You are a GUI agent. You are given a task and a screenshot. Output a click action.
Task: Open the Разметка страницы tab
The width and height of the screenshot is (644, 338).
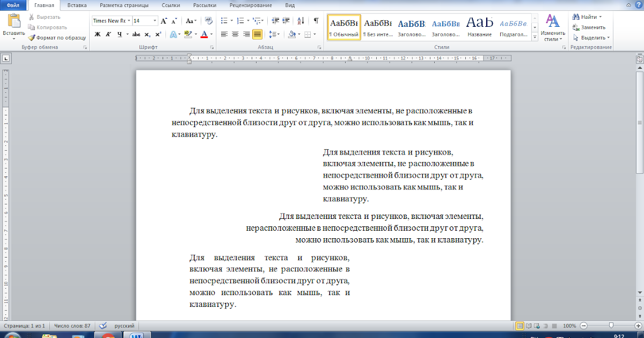pyautogui.click(x=123, y=5)
